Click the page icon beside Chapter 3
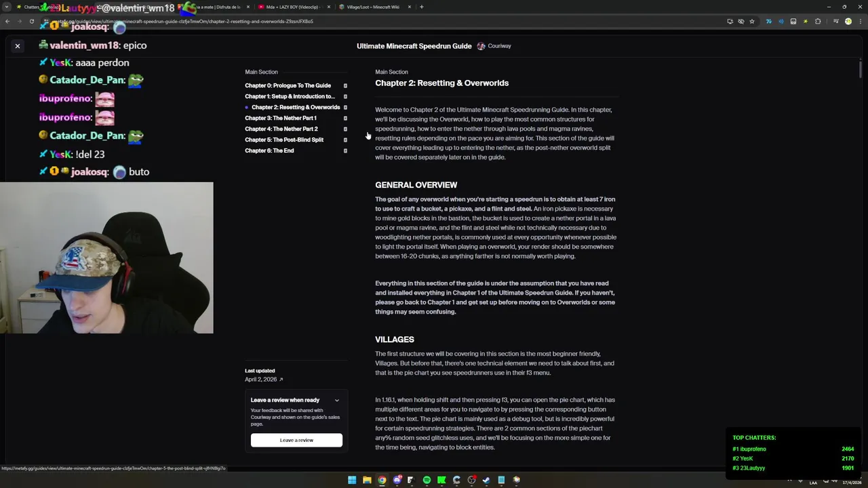The height and width of the screenshot is (488, 868). point(345,118)
